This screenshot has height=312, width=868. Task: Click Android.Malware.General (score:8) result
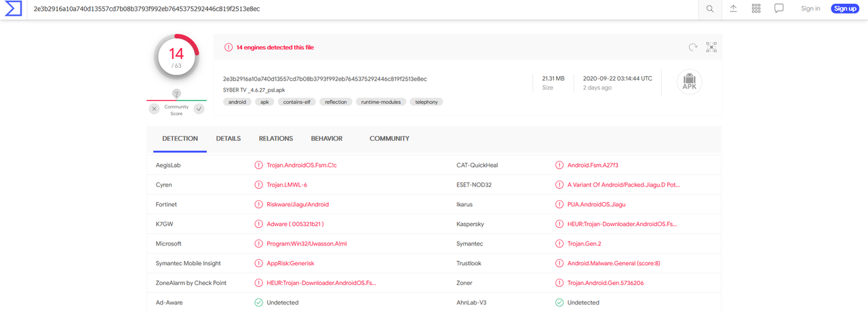[614, 263]
